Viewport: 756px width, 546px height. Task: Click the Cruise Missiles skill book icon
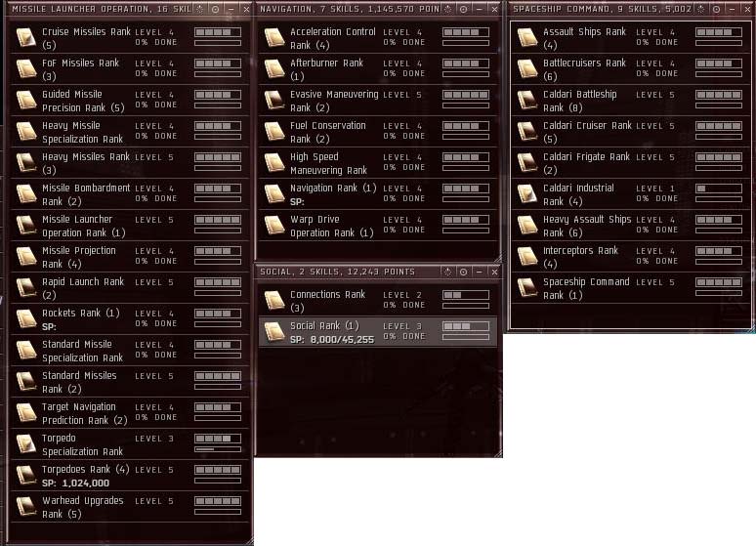pyautogui.click(x=26, y=37)
